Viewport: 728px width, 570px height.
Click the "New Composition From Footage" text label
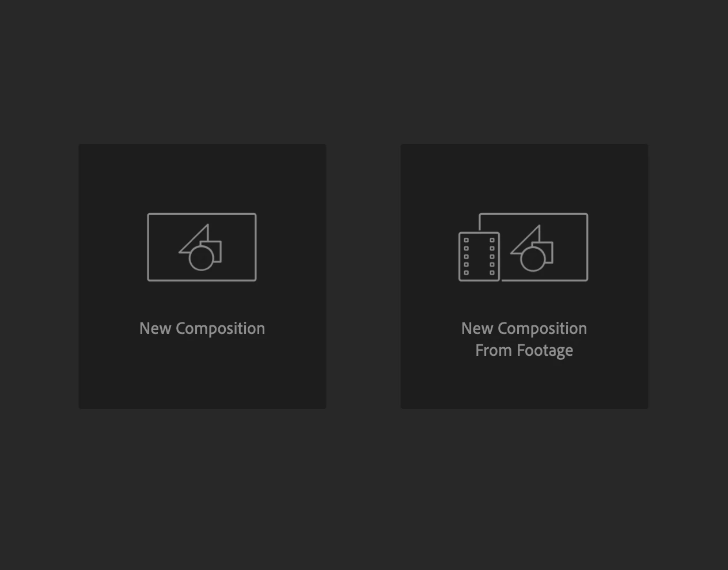pyautogui.click(x=524, y=339)
